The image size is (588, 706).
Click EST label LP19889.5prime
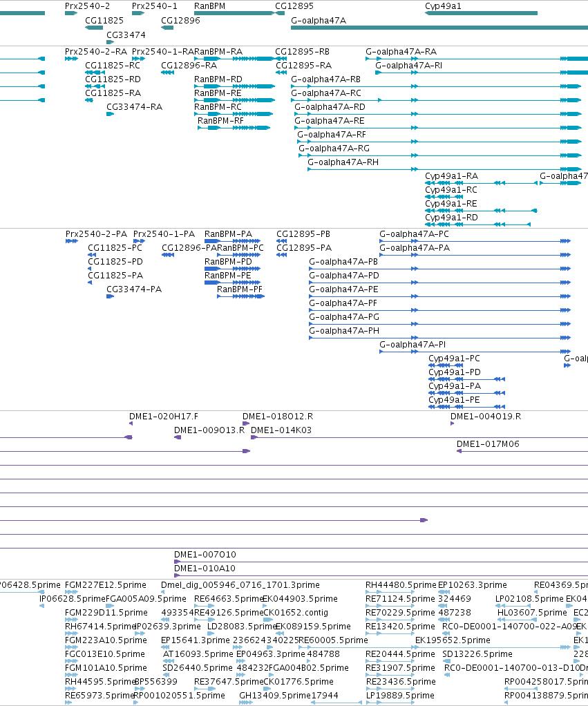(x=400, y=696)
